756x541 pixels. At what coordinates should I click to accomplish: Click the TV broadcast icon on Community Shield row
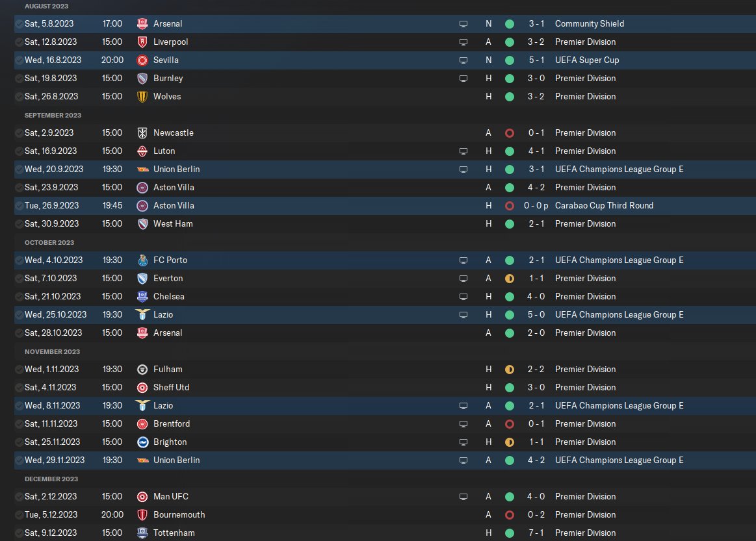(463, 23)
